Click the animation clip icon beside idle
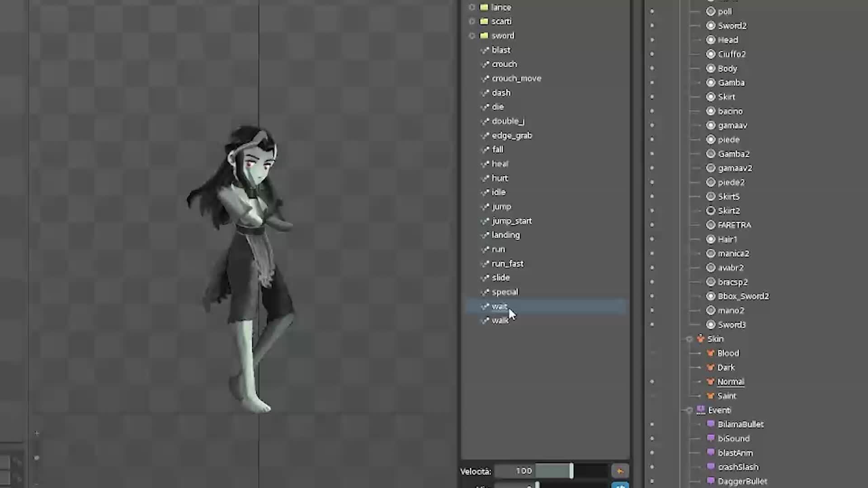 point(485,192)
